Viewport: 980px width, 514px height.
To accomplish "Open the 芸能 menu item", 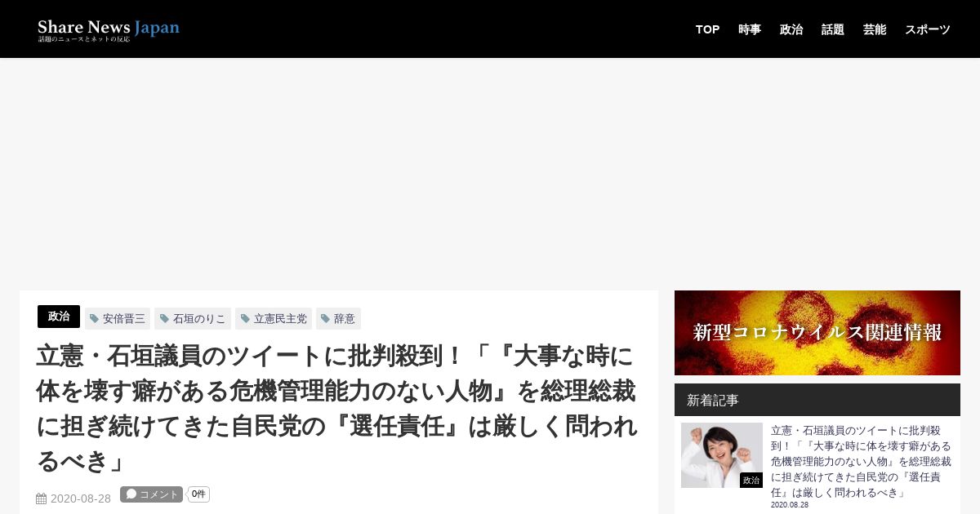I will (x=875, y=29).
